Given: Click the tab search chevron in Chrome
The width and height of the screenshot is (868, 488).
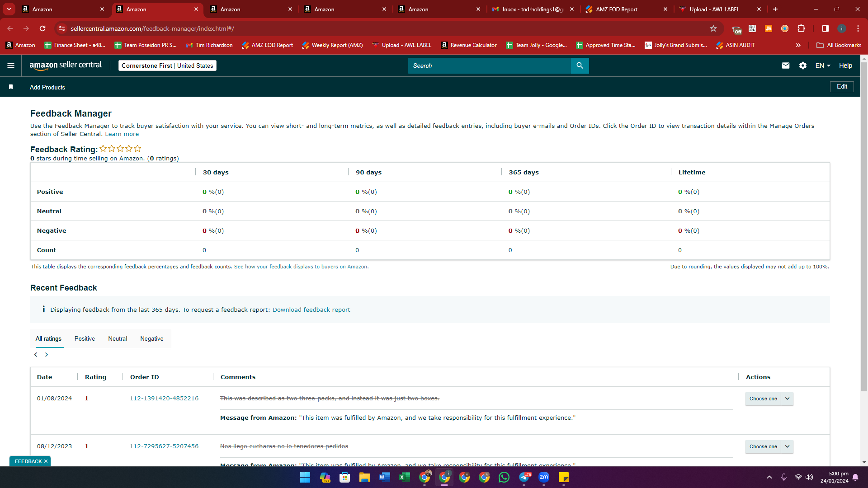Looking at the screenshot, I should (9, 9).
